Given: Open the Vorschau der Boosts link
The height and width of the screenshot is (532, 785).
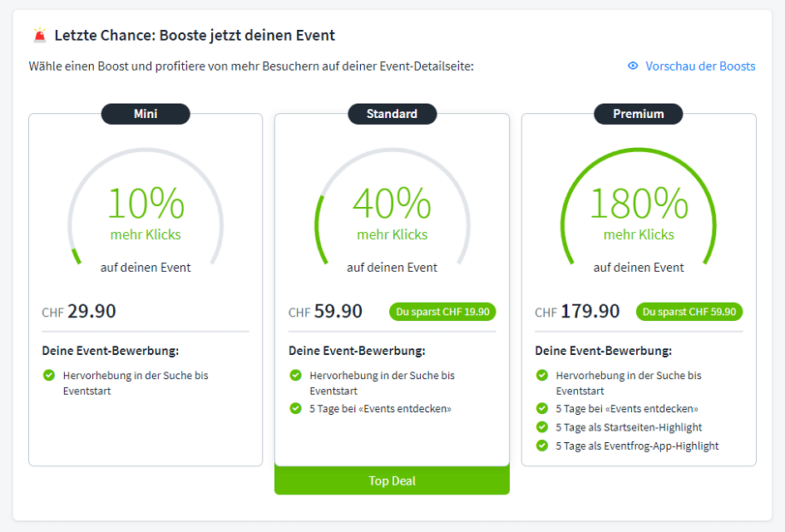Looking at the screenshot, I should (700, 66).
